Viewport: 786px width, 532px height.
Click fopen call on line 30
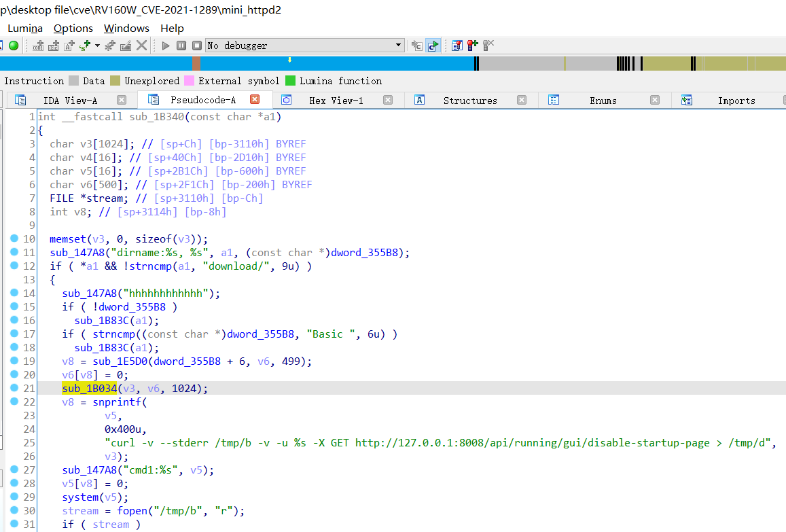(132, 511)
